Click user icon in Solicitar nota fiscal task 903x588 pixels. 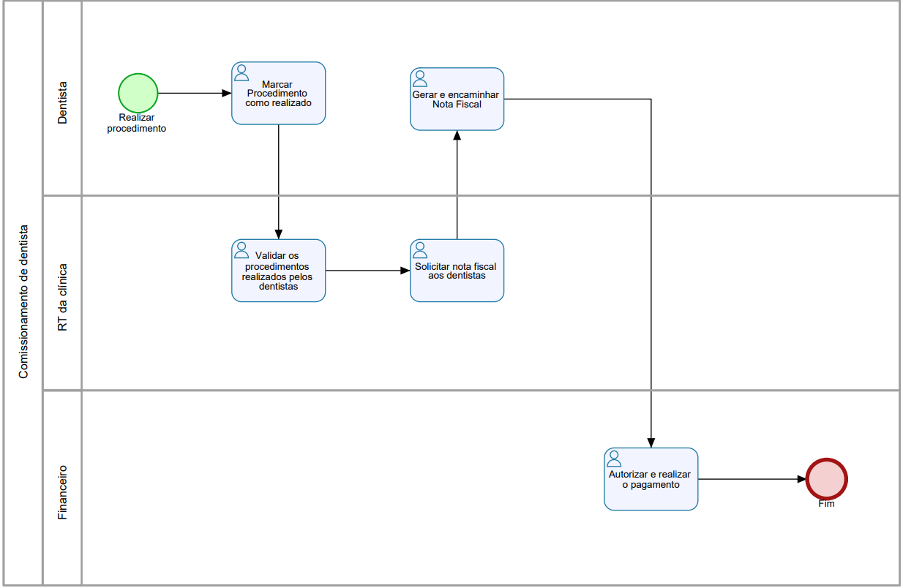[x=419, y=250]
